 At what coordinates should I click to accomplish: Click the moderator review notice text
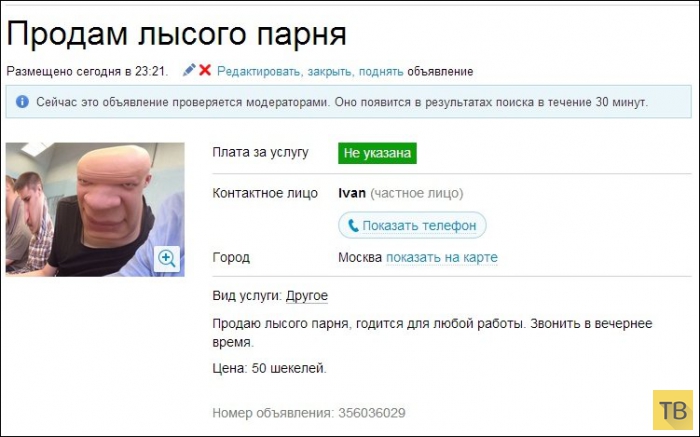click(342, 102)
